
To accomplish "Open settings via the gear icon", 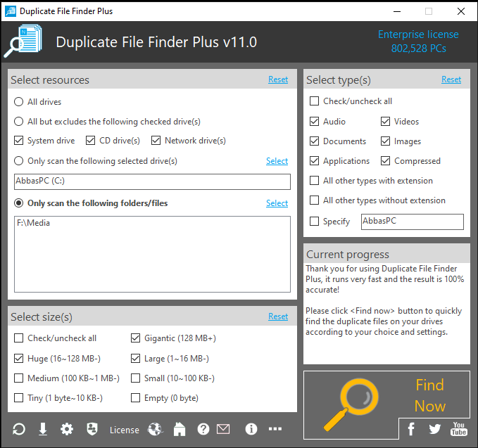I will 67,430.
